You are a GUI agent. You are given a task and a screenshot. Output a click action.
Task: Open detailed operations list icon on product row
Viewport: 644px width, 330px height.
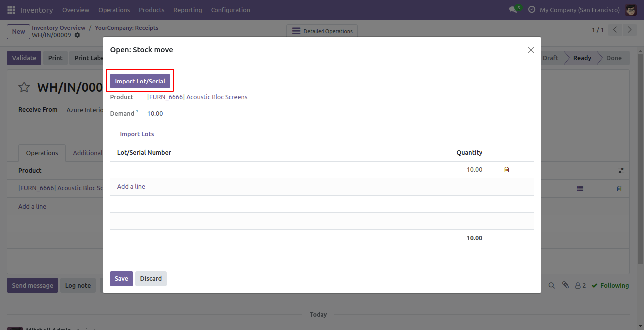[580, 188]
